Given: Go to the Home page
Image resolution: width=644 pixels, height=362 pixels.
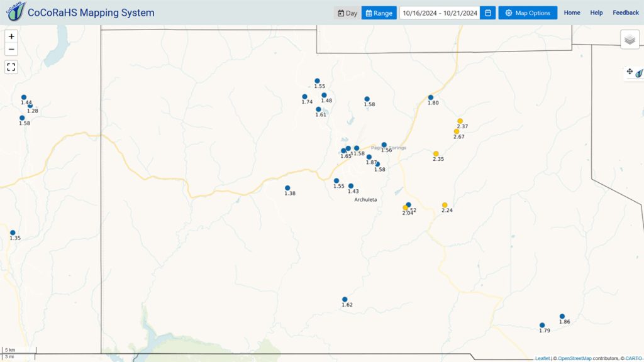Looking at the screenshot, I should (x=572, y=13).
